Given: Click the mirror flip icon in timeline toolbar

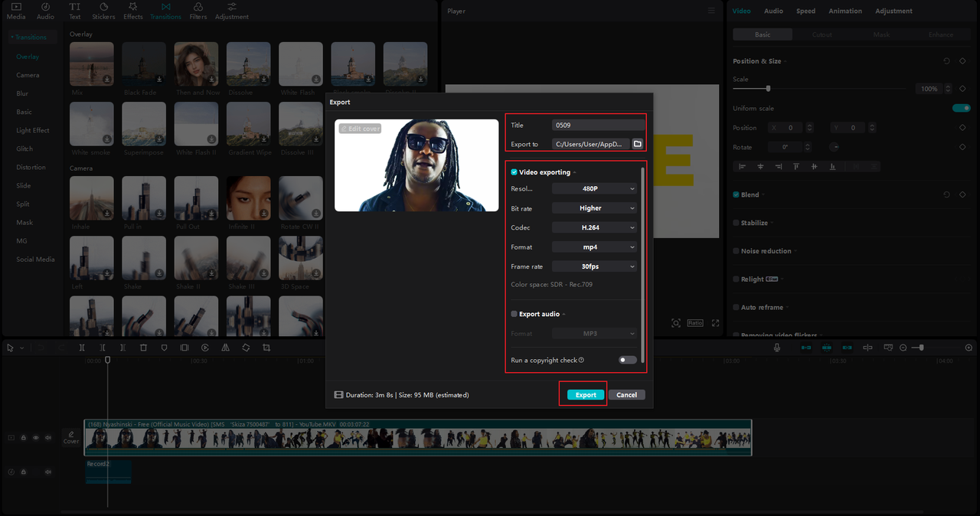Looking at the screenshot, I should [x=225, y=348].
